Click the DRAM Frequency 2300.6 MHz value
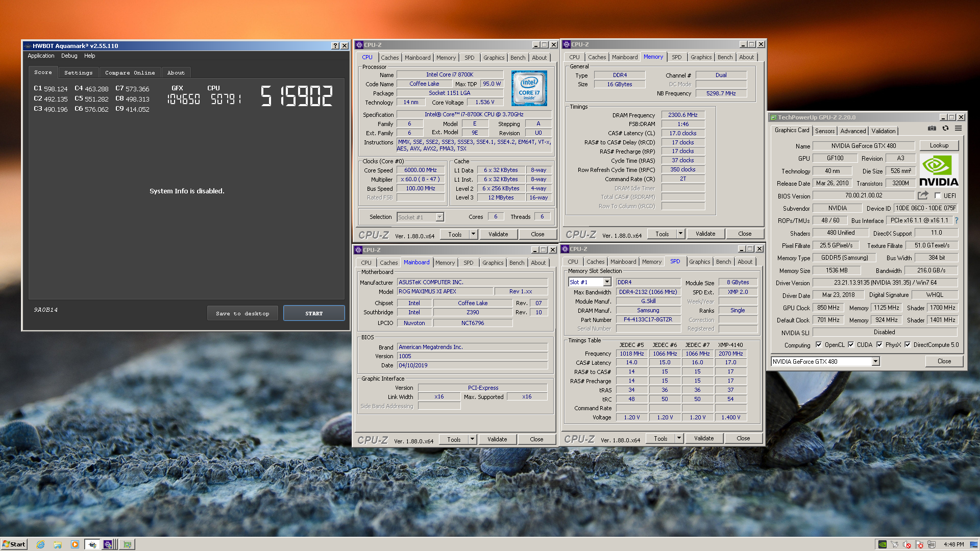 [x=683, y=115]
